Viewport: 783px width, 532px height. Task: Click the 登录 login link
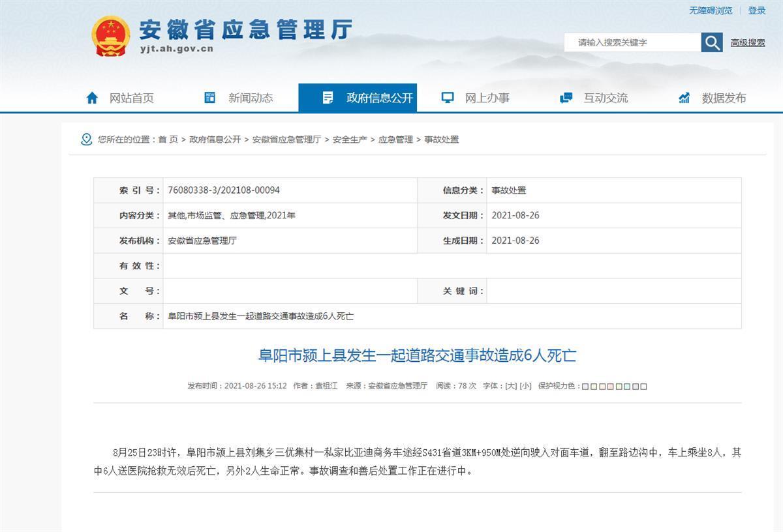[757, 10]
